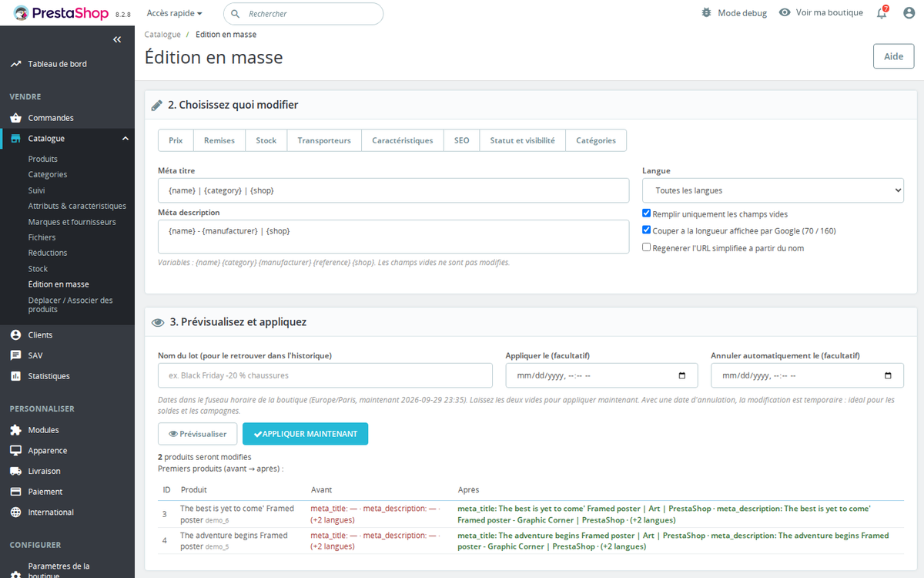Screen dimensions: 924x578
Task: Focus the Nom du lot input field
Action: (325, 375)
